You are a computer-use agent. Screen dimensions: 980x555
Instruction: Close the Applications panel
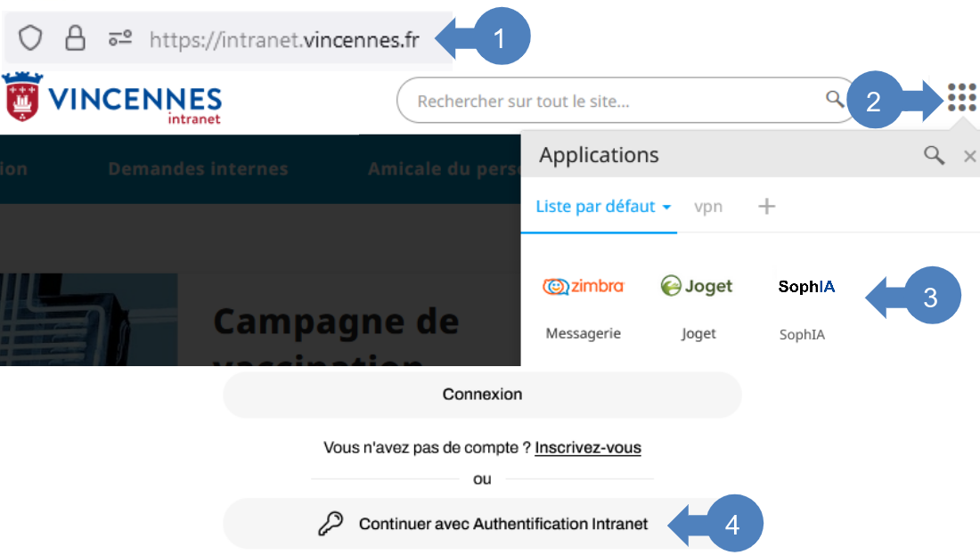pyautogui.click(x=969, y=157)
